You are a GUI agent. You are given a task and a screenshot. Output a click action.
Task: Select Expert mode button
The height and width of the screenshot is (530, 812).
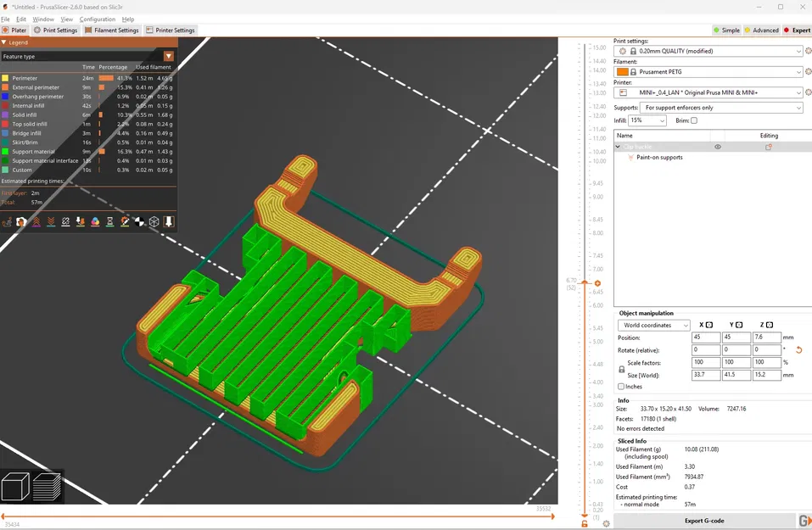click(x=797, y=30)
